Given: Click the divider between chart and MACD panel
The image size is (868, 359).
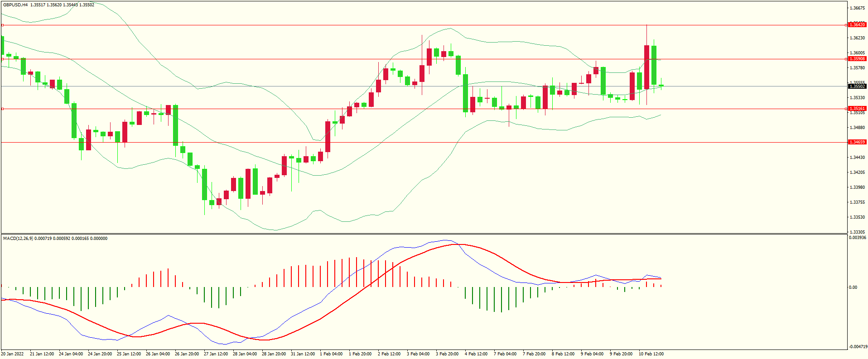Looking at the screenshot, I should [x=424, y=234].
